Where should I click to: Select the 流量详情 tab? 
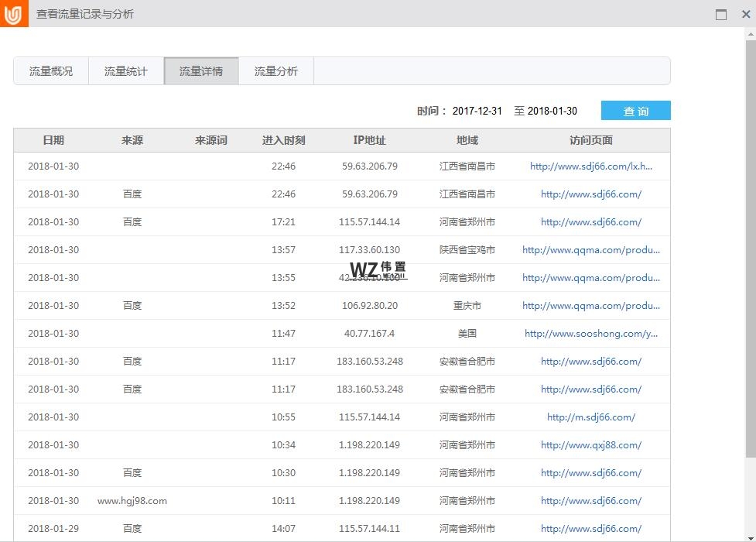tap(201, 71)
